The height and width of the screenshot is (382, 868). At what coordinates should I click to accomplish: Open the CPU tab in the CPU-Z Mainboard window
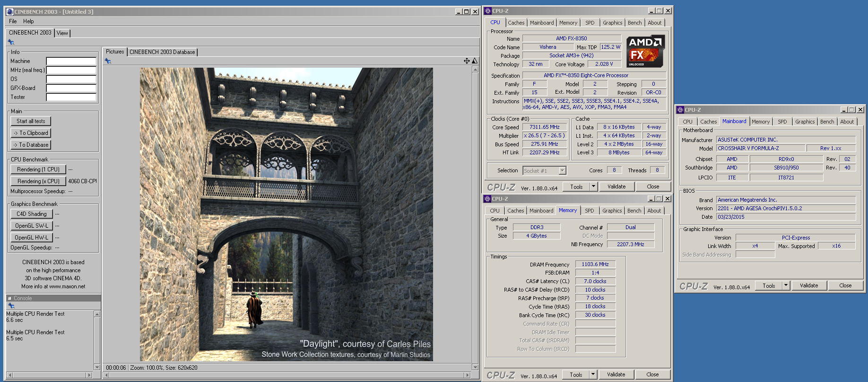coord(687,122)
